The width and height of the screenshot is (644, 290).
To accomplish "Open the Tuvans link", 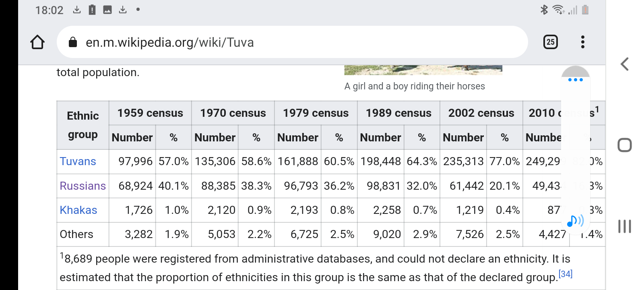I will click(x=78, y=162).
